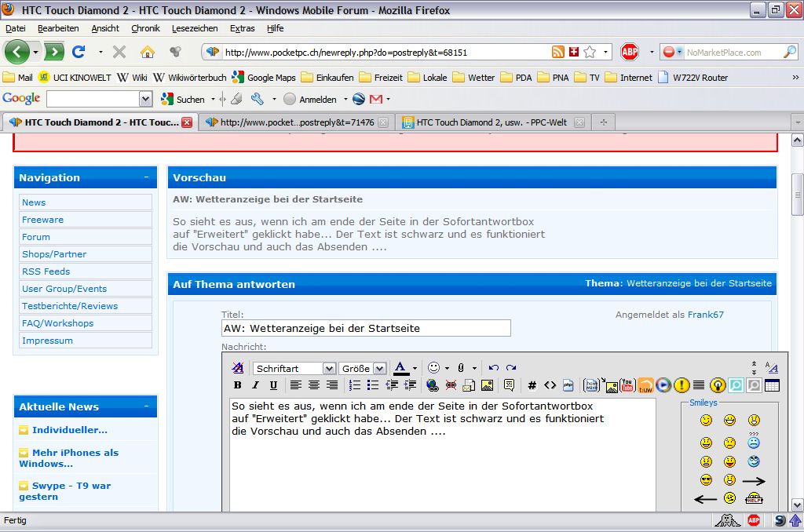Click the Adblock Plus ABP toolbar icon
The width and height of the screenshot is (804, 532).
(629, 52)
